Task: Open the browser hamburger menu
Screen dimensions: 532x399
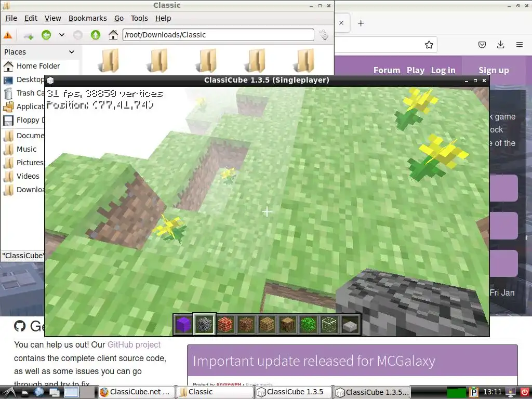Action: (x=519, y=45)
